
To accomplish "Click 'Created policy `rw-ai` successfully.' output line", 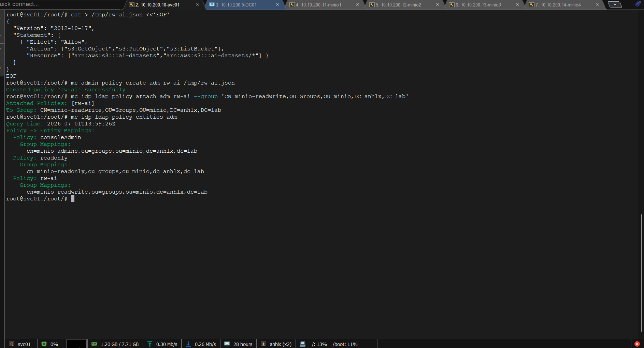I will pyautogui.click(x=67, y=90).
